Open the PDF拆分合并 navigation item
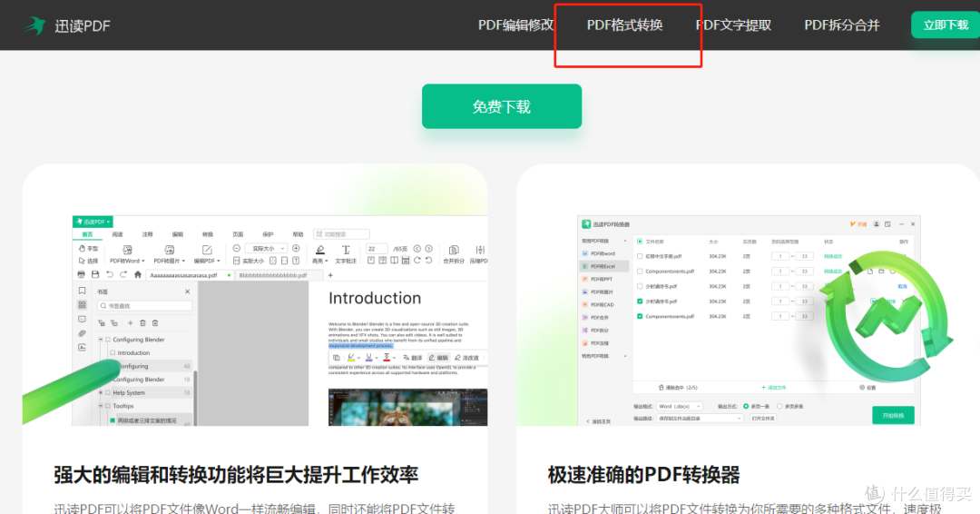980x514 pixels. (x=842, y=25)
